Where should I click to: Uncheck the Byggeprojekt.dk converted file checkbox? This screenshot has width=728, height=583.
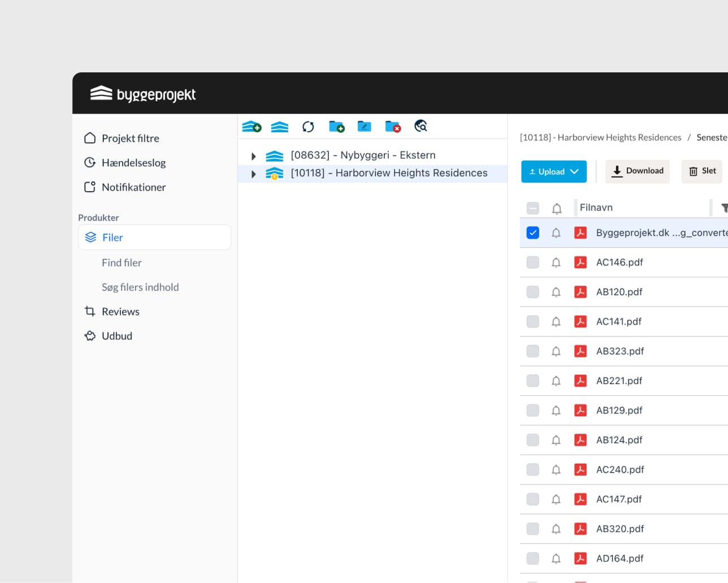click(x=533, y=233)
